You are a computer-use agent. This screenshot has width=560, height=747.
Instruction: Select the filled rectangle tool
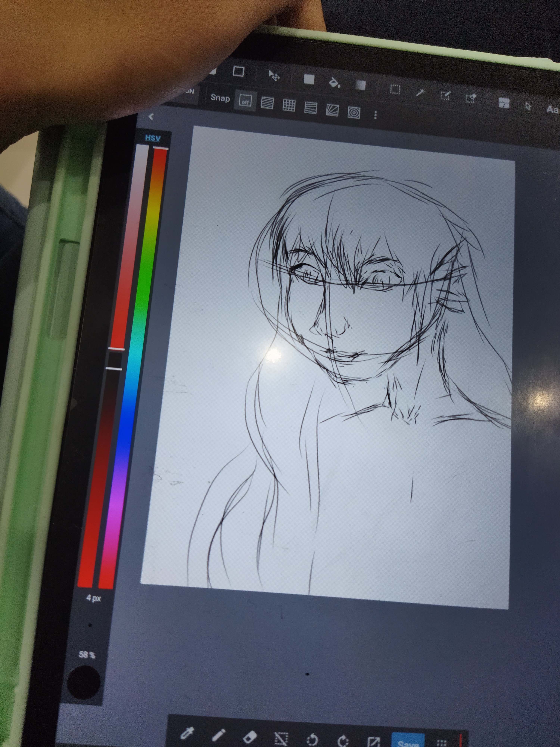coord(309,79)
